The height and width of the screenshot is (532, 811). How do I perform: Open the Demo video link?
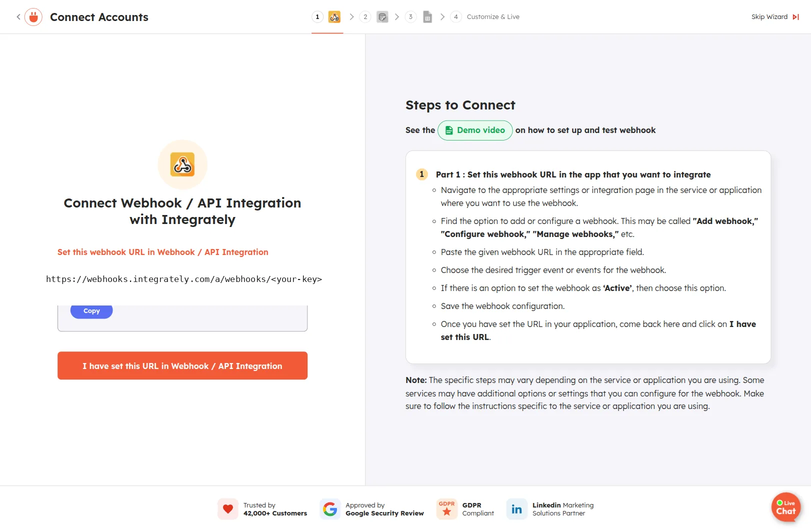point(475,130)
